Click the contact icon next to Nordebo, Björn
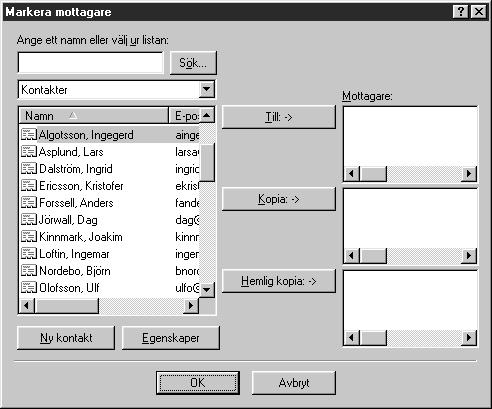 29,271
